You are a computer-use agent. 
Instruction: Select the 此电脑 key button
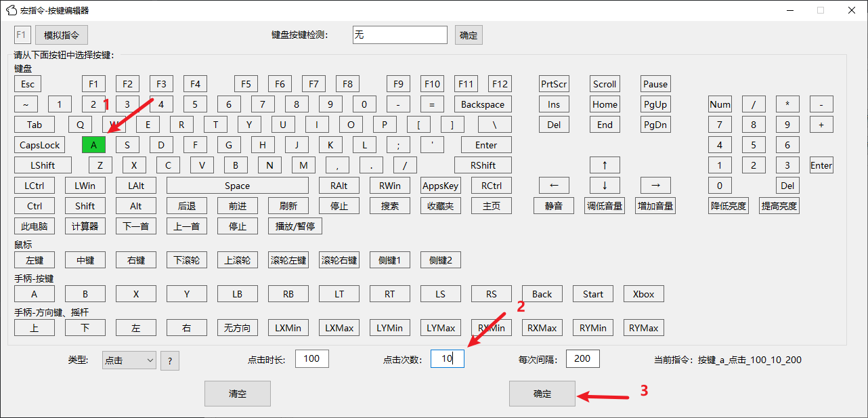(x=35, y=226)
